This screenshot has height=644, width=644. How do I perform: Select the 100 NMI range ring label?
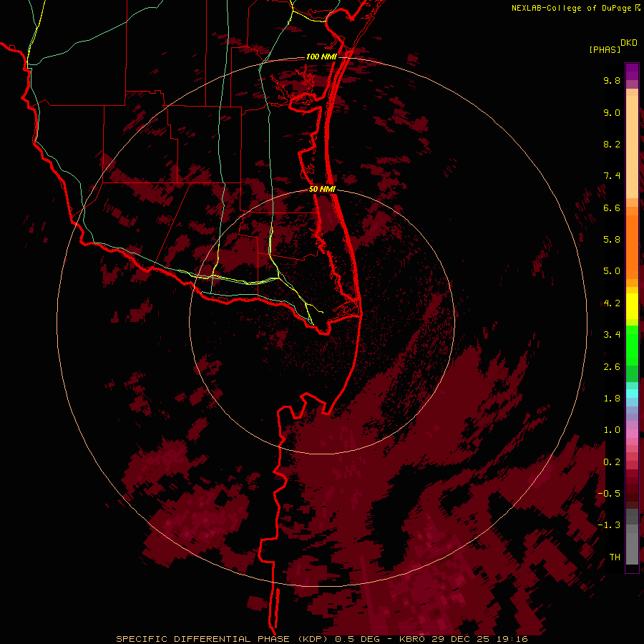(321, 57)
